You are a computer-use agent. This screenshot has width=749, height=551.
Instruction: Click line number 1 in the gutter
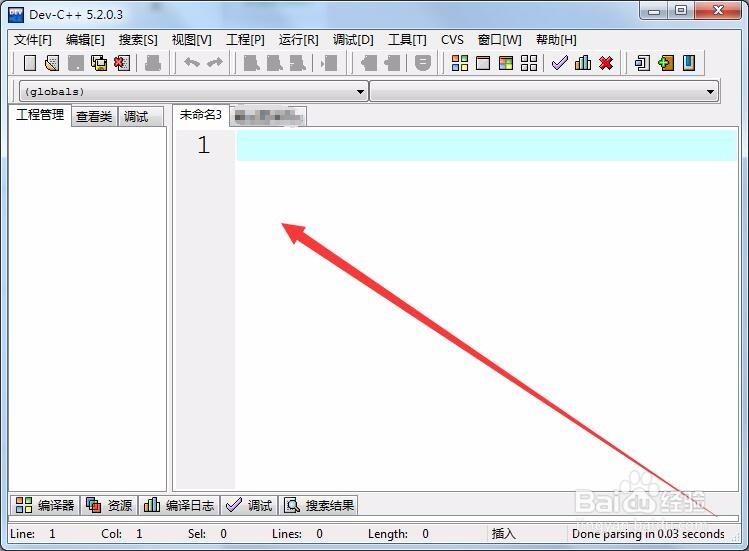coord(204,145)
